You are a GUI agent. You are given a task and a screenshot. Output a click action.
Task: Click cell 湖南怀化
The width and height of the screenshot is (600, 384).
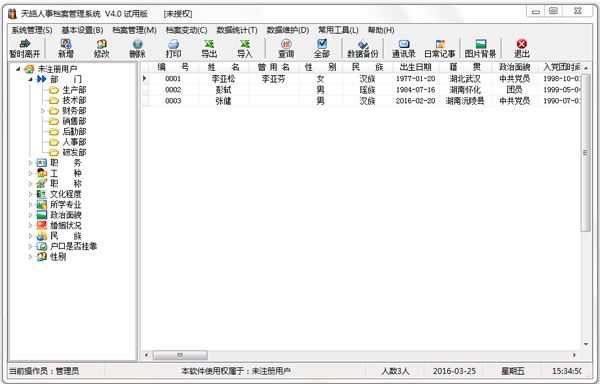click(465, 90)
